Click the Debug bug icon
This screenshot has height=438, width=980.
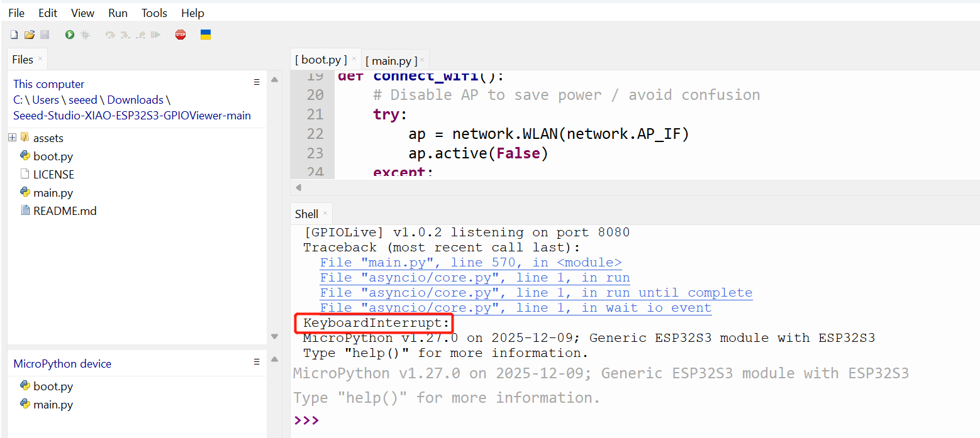tap(85, 35)
